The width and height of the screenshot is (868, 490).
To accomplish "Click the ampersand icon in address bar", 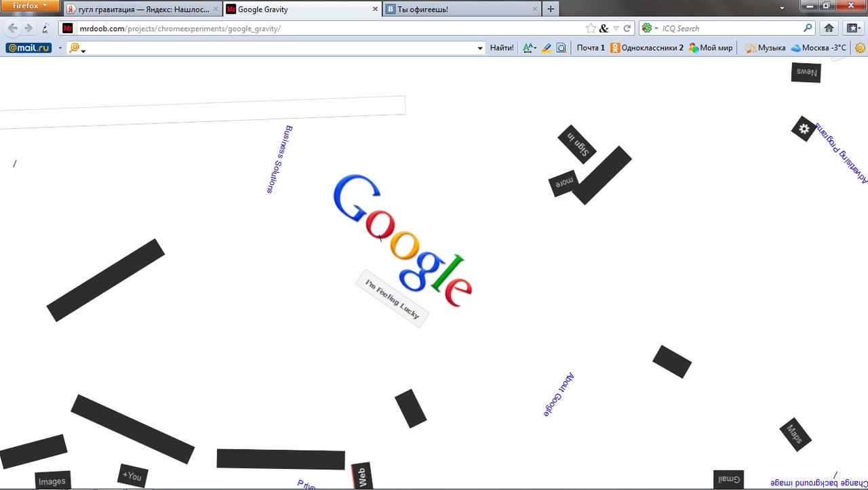I will coord(604,28).
